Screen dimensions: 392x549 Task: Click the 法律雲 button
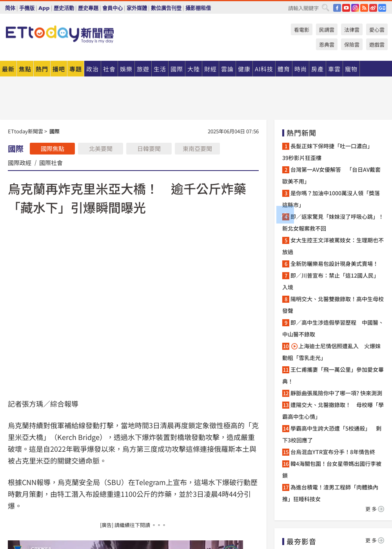[352, 29]
